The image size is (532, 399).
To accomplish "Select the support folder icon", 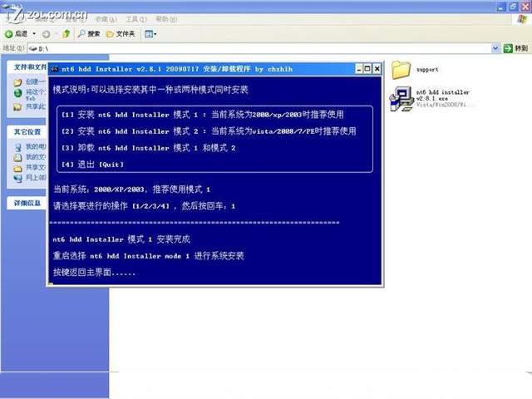I will [401, 70].
